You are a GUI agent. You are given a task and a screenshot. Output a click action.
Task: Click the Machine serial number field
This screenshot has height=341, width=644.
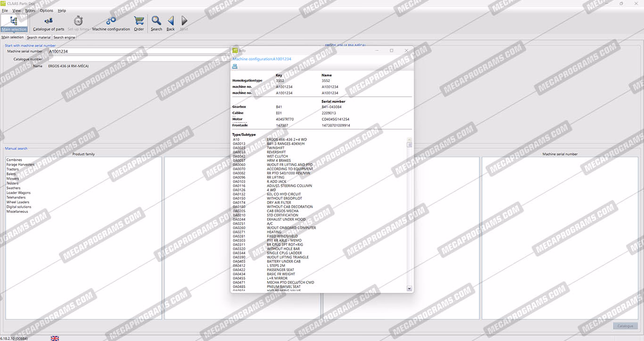coord(141,51)
